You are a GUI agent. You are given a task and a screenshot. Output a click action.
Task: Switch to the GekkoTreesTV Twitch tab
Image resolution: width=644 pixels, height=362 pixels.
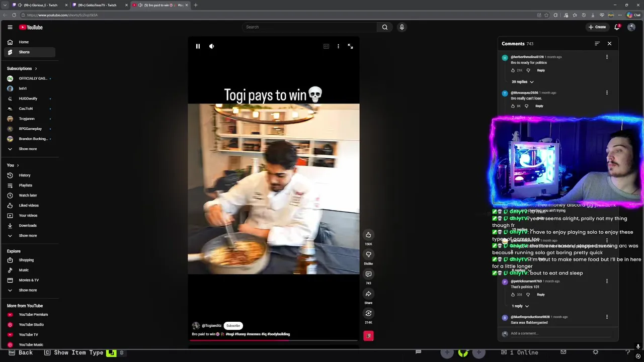(x=99, y=5)
